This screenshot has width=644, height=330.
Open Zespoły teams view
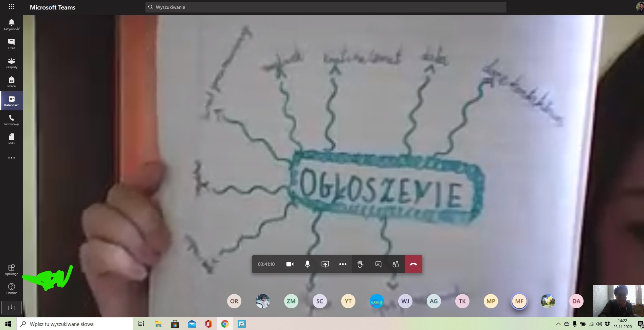point(12,63)
